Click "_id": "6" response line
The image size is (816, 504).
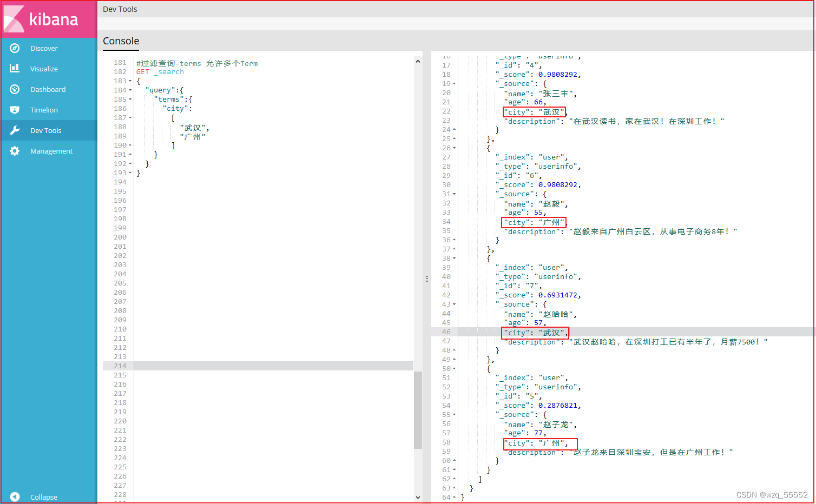(x=518, y=176)
